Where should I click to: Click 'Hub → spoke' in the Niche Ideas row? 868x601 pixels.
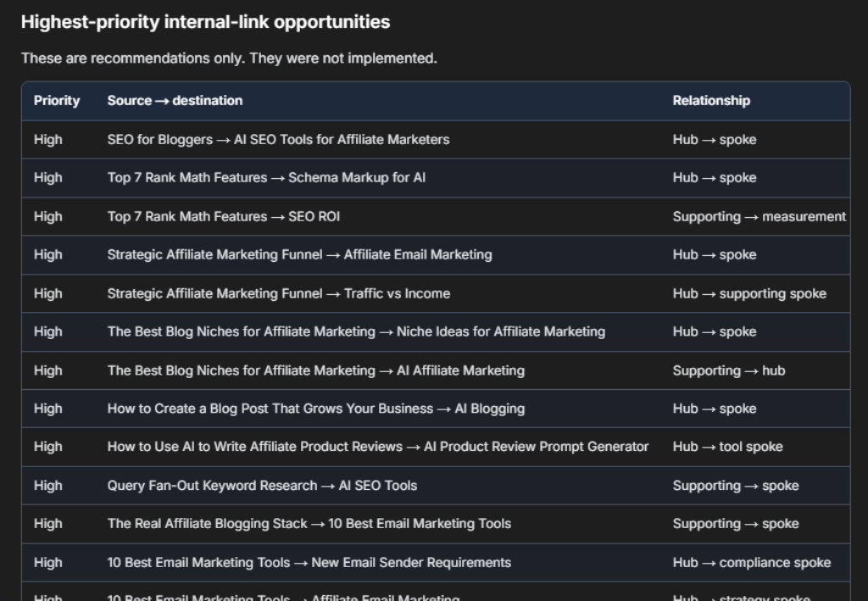(x=715, y=331)
